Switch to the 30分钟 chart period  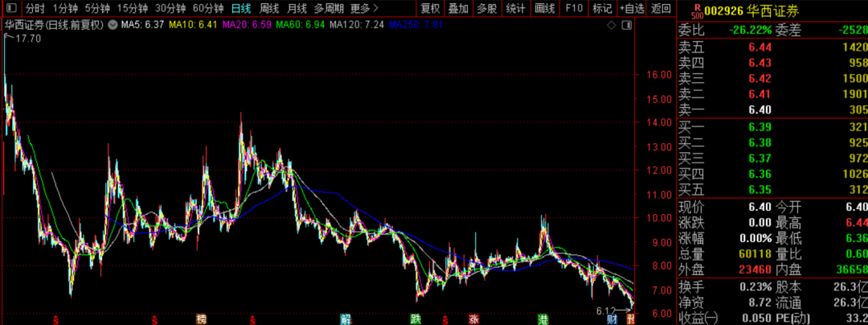click(170, 8)
